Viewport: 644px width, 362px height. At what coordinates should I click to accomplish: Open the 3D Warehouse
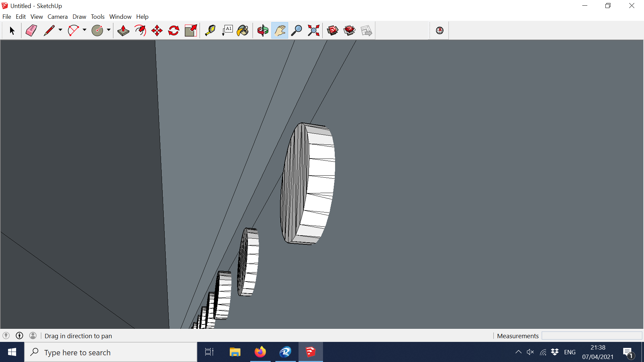[332, 30]
